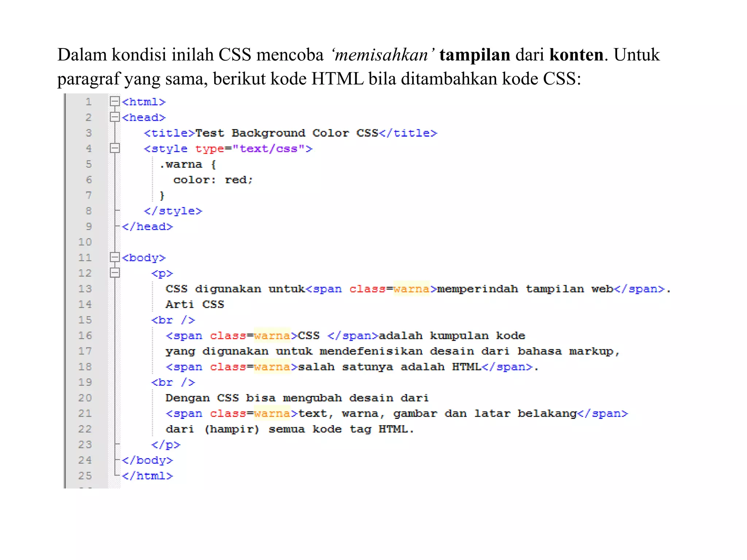The width and height of the screenshot is (747, 560).
Task: Click the closing </html> tag
Action: coord(147,476)
